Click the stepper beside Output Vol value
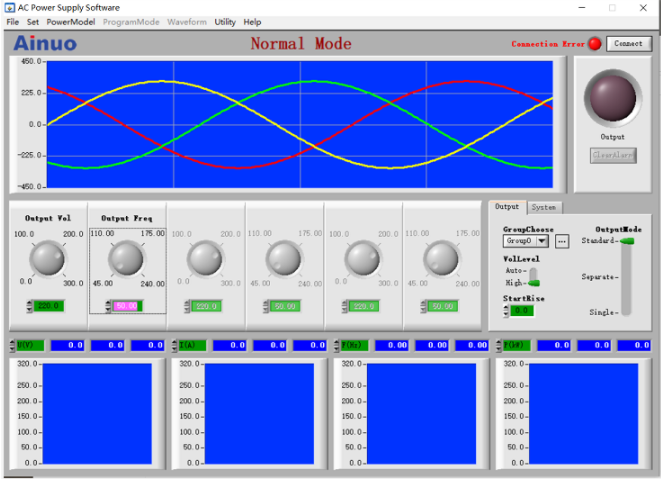Screen dimensions: 661x480 [29, 306]
